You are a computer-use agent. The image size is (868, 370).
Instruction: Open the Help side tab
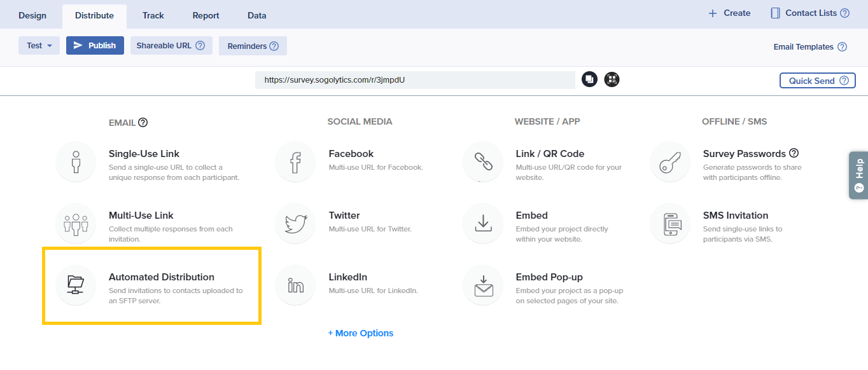(x=858, y=175)
